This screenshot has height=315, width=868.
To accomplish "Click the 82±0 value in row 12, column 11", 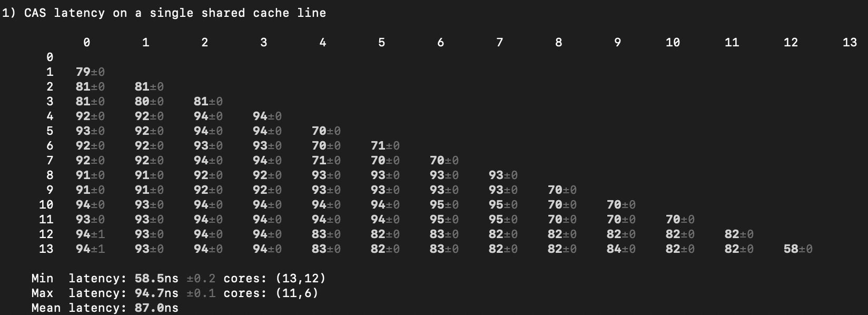I will [x=738, y=234].
